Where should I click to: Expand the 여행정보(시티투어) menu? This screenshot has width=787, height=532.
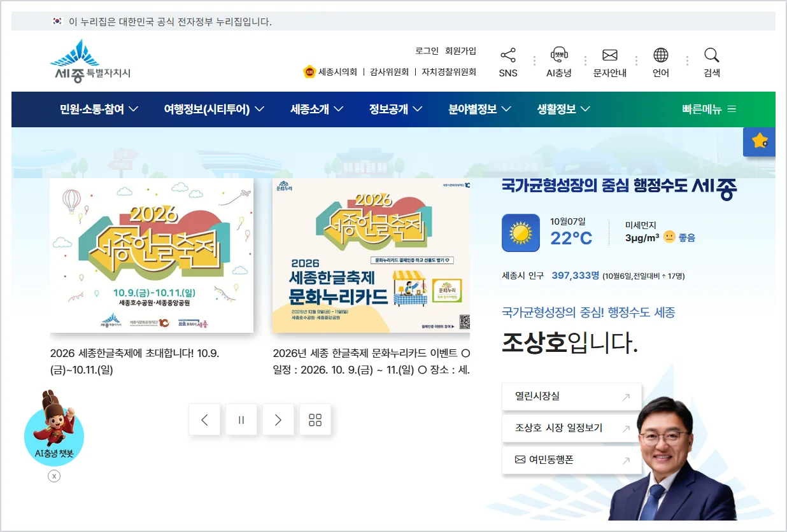click(215, 109)
